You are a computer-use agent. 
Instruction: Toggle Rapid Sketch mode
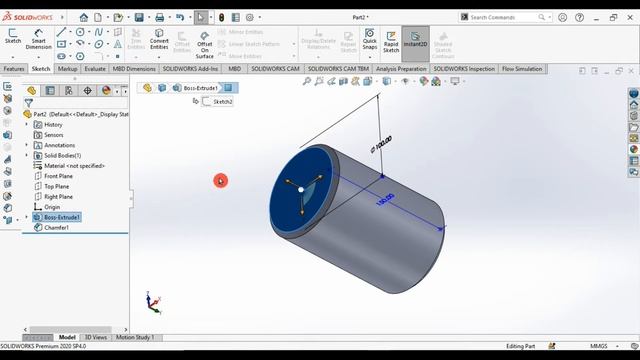pos(391,42)
